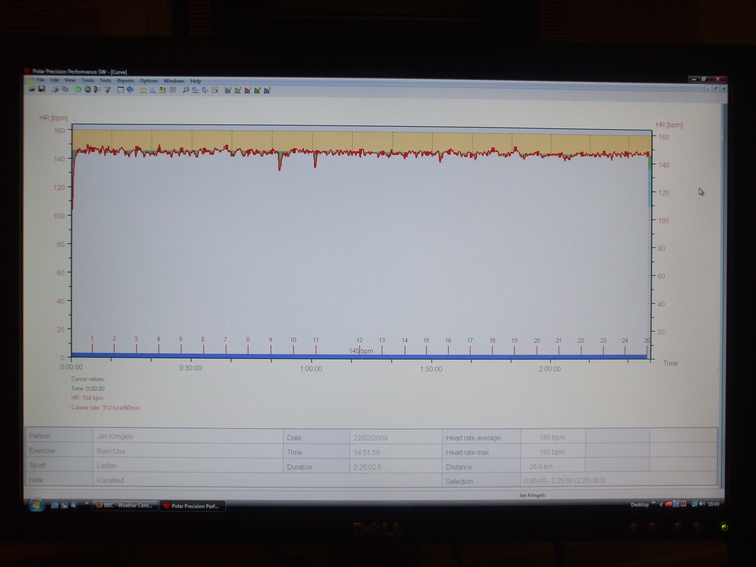Select lap marker 14 on timeline

pyautogui.click(x=405, y=346)
